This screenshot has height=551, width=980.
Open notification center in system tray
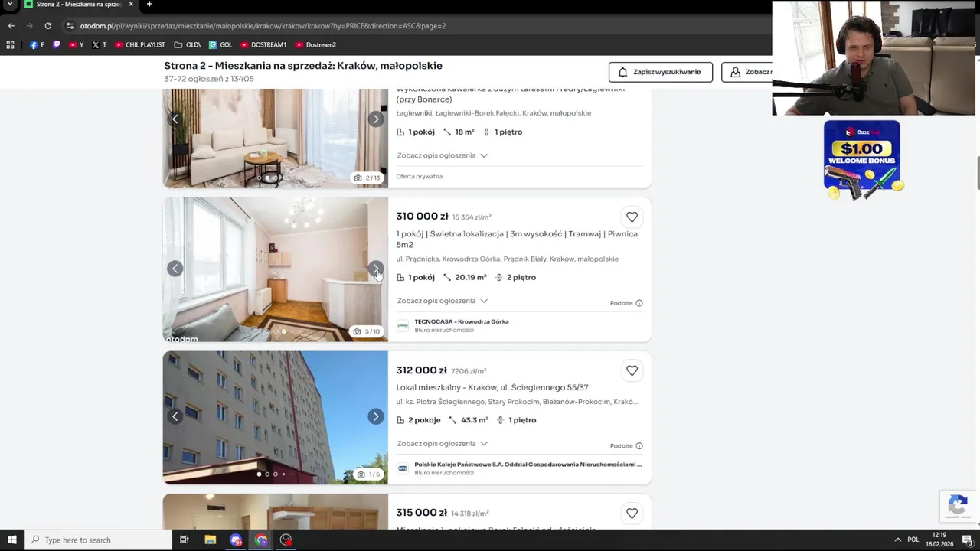point(967,540)
